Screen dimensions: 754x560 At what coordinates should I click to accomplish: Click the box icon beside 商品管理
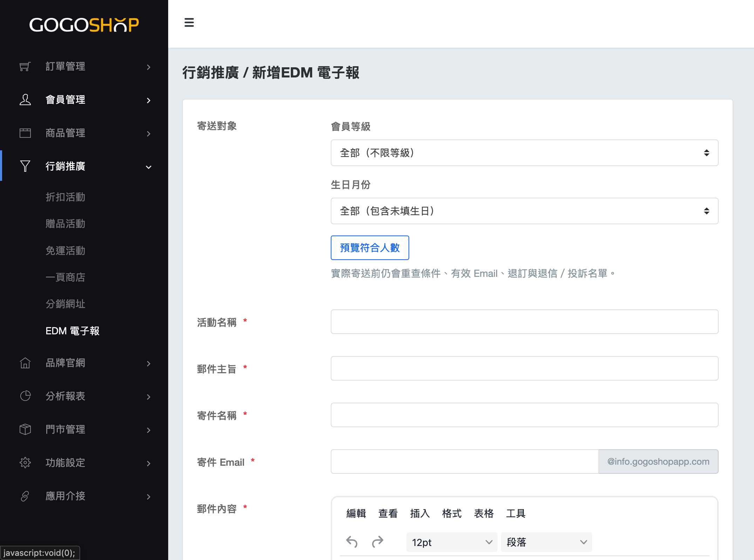[25, 133]
